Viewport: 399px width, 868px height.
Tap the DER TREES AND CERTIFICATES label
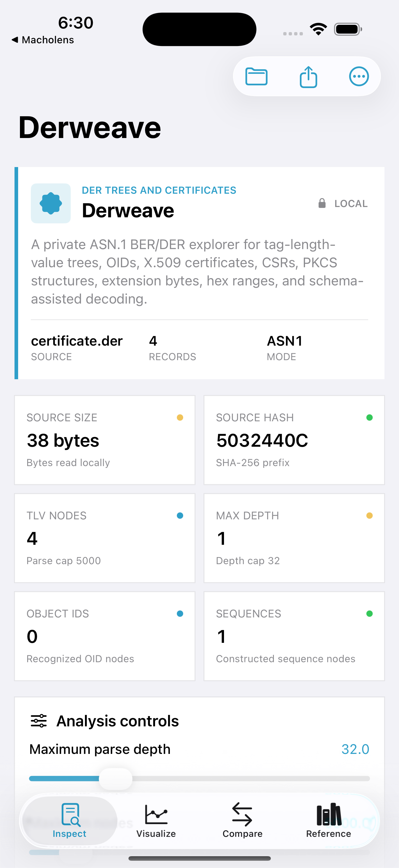point(159,190)
